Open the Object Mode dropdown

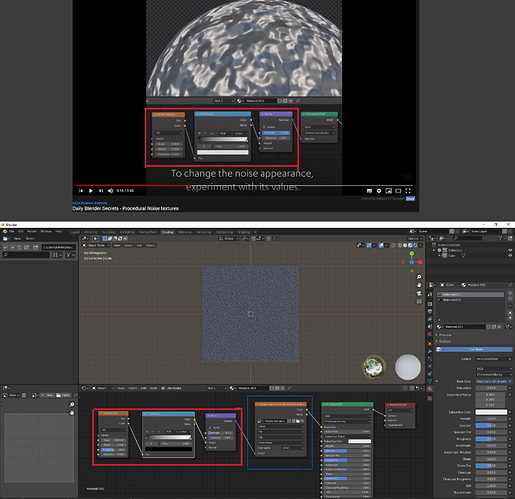[96, 245]
